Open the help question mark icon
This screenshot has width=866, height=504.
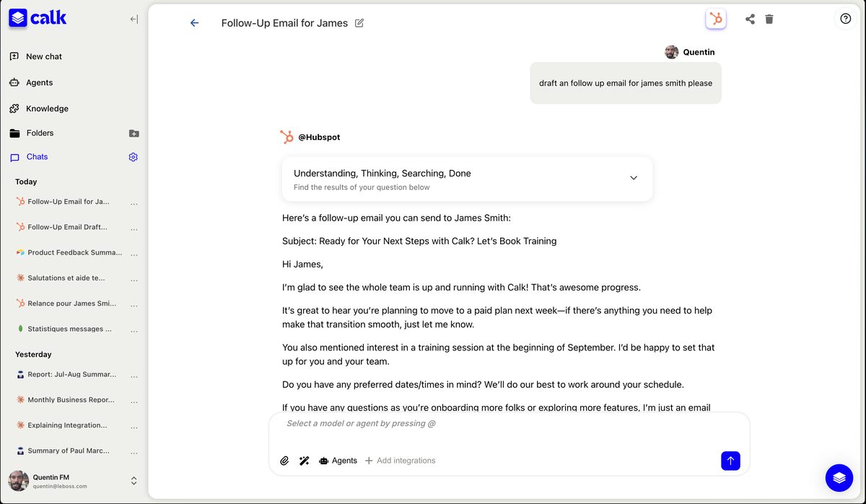coord(845,18)
